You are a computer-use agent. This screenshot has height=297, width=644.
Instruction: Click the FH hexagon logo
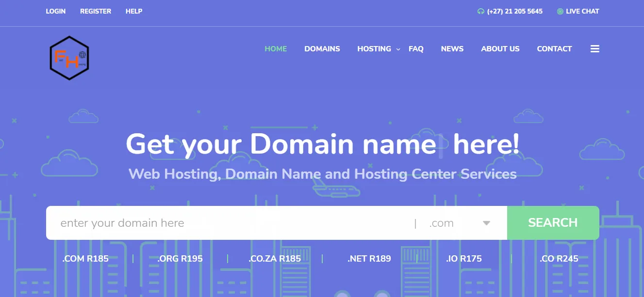(x=69, y=58)
